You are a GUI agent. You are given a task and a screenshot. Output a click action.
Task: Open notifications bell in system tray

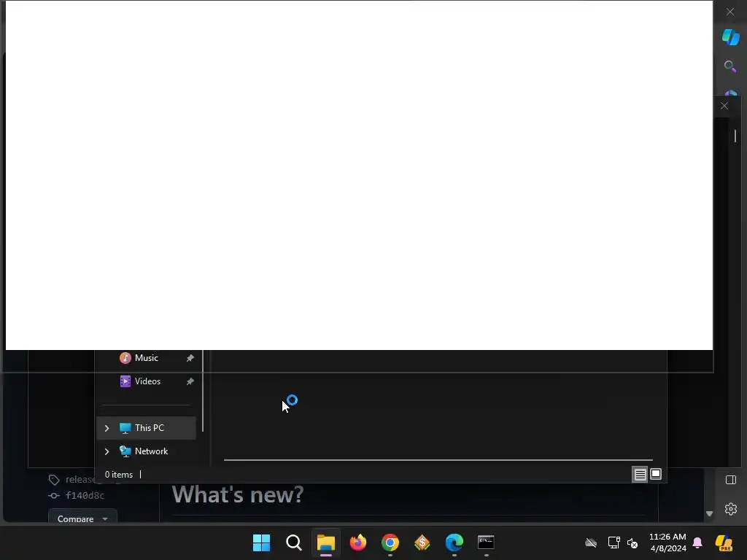(697, 542)
